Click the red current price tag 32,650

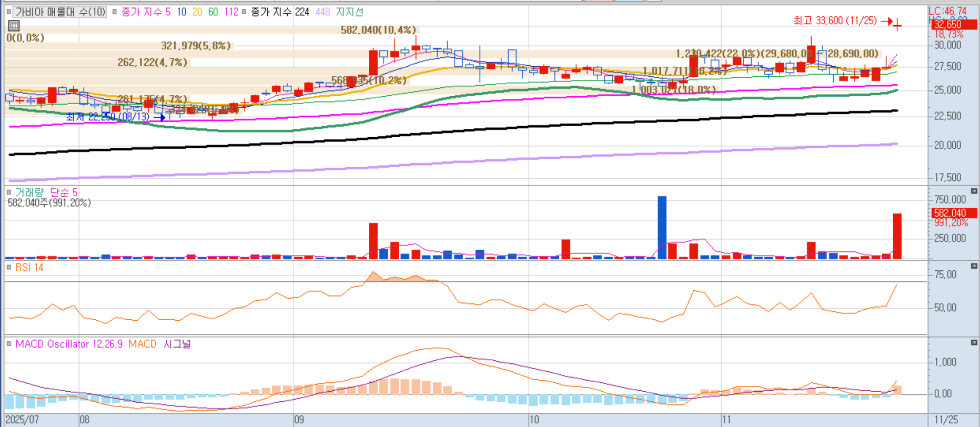(954, 25)
